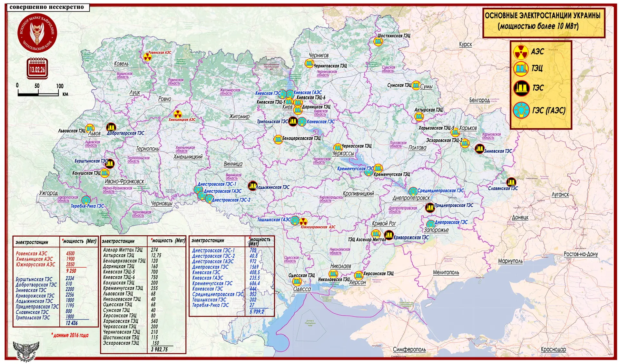
Task: Click the Симферополь city label
Action: (409, 349)
